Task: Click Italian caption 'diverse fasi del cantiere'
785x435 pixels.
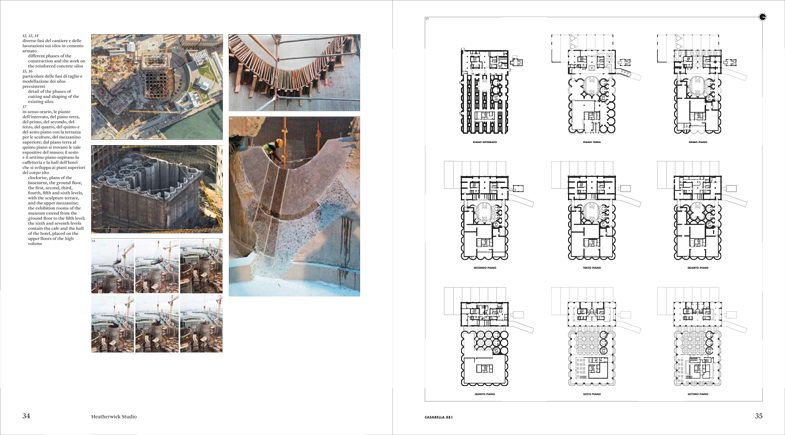Action: click(53, 46)
